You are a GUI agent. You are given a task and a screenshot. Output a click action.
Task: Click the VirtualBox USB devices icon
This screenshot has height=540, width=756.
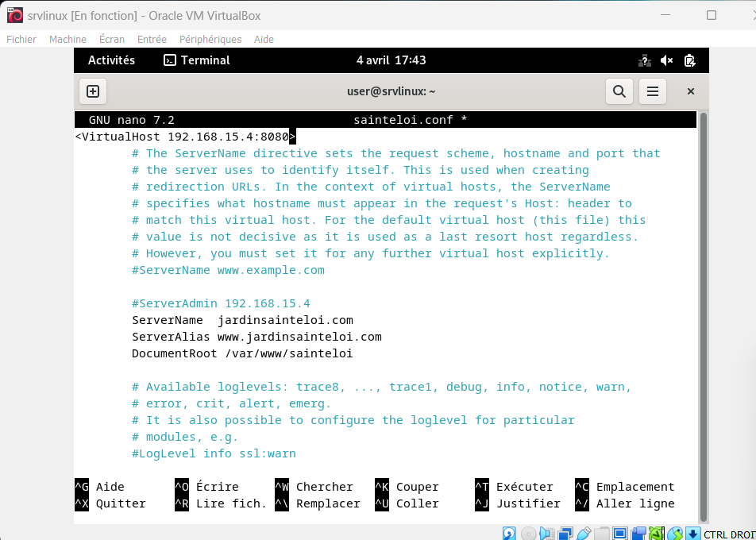pos(584,533)
